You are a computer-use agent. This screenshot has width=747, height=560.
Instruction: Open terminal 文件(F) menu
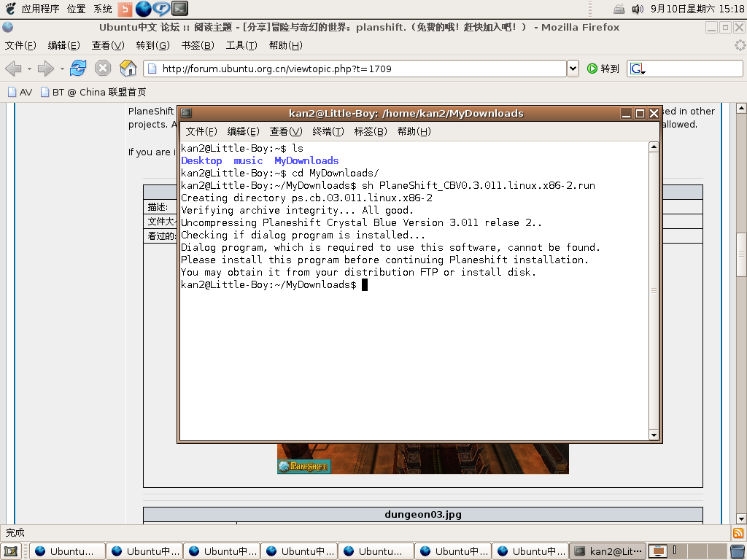(x=201, y=131)
